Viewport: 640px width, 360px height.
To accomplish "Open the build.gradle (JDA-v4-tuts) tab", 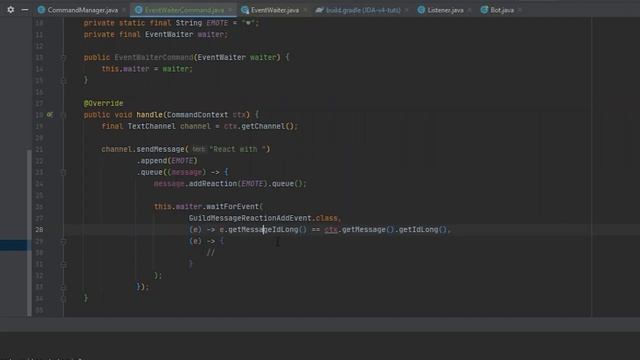I will [x=363, y=10].
